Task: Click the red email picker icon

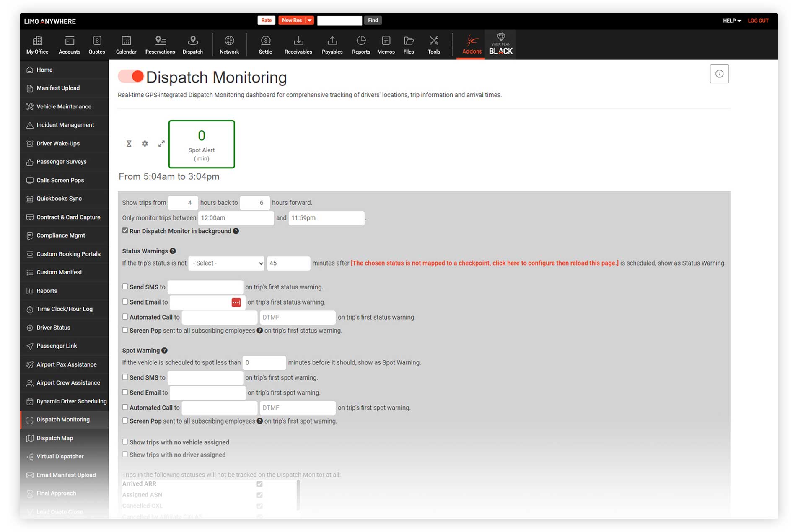Action: click(x=236, y=302)
